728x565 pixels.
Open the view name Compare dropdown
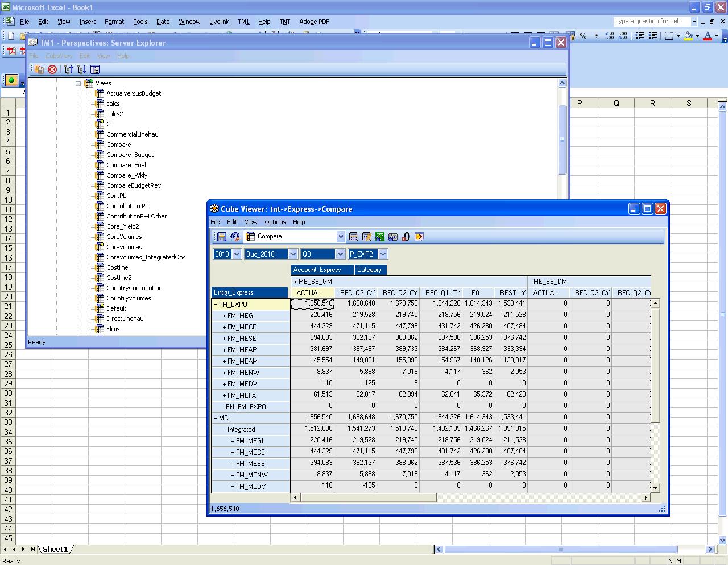pos(341,237)
